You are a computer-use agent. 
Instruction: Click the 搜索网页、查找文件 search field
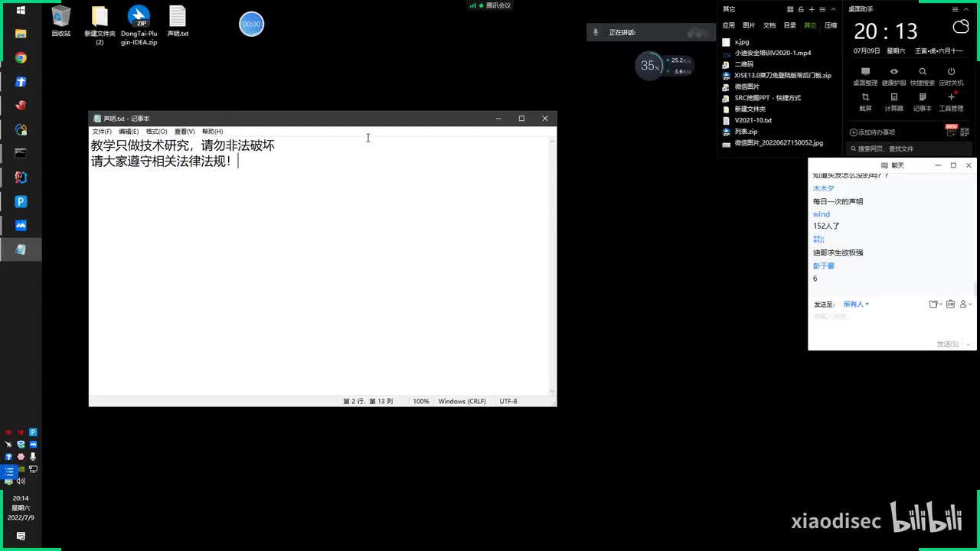pyautogui.click(x=909, y=148)
